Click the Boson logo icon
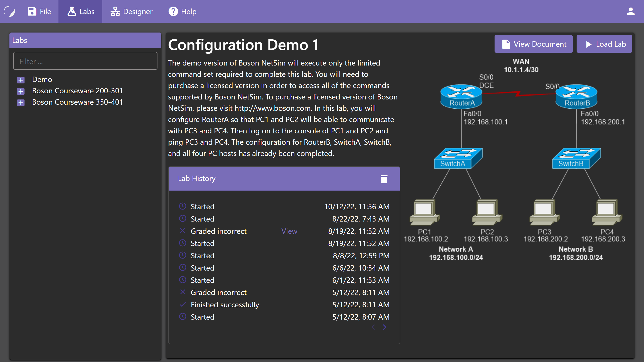Image resolution: width=644 pixels, height=362 pixels. coord(9,11)
